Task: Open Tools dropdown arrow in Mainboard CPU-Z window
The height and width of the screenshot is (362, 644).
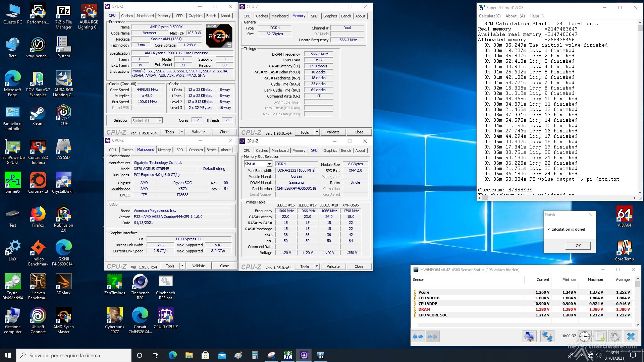Action: [182, 266]
